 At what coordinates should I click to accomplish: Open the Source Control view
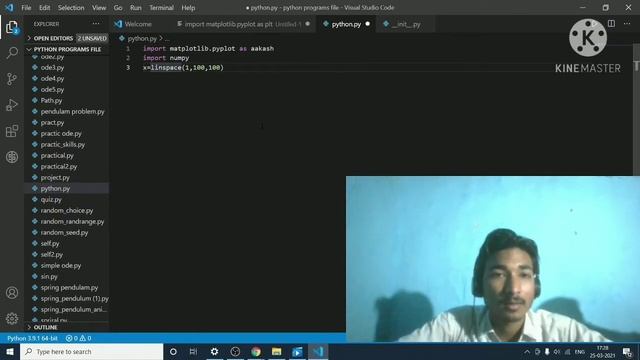12,79
